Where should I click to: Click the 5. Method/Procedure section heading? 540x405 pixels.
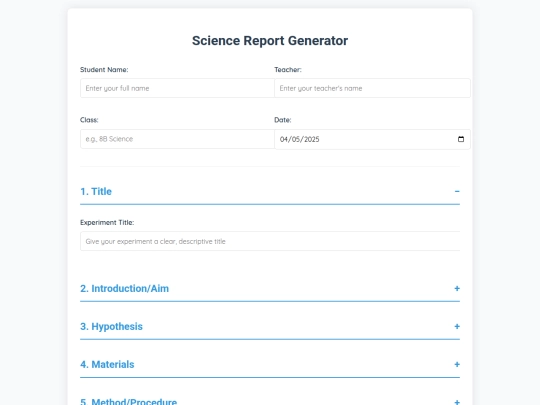pyautogui.click(x=128, y=402)
